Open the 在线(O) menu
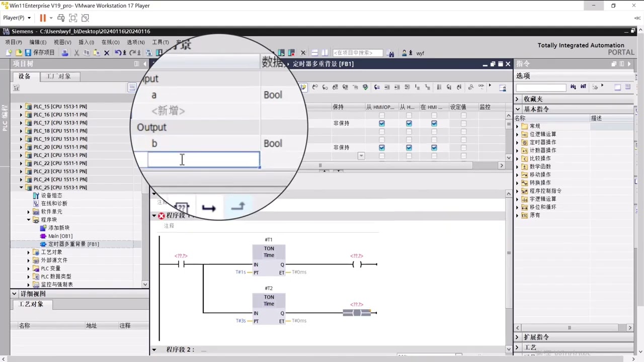 click(110, 42)
